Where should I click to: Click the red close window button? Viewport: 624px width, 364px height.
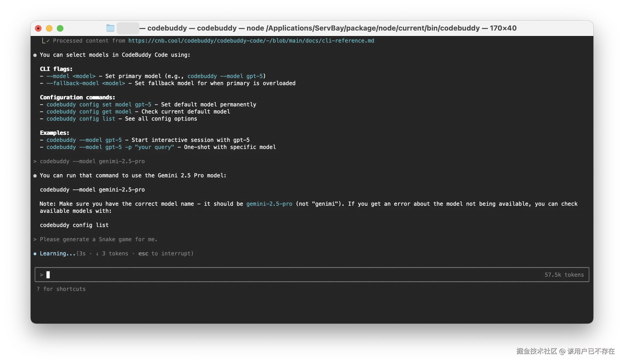pos(38,28)
